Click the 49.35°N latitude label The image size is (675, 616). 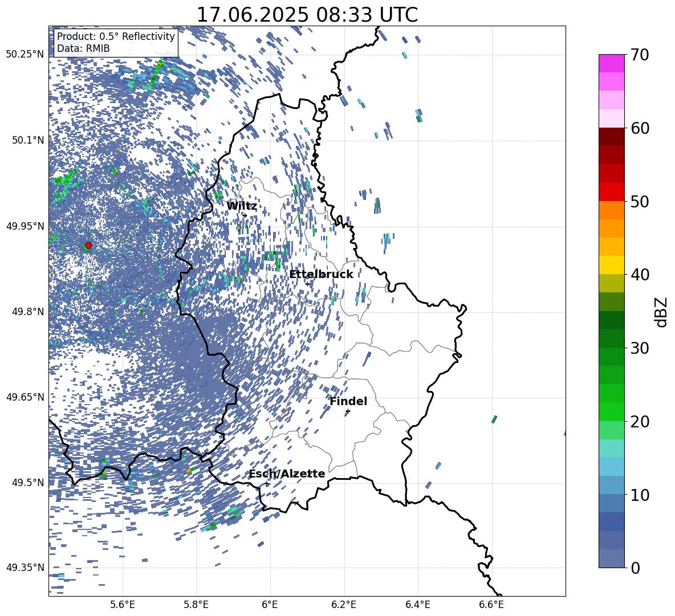coord(25,568)
